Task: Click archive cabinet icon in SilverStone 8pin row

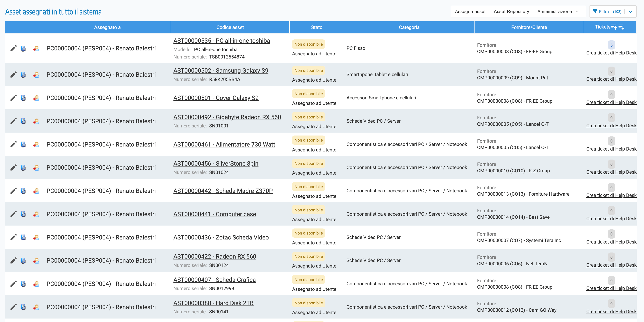Action: click(x=23, y=168)
